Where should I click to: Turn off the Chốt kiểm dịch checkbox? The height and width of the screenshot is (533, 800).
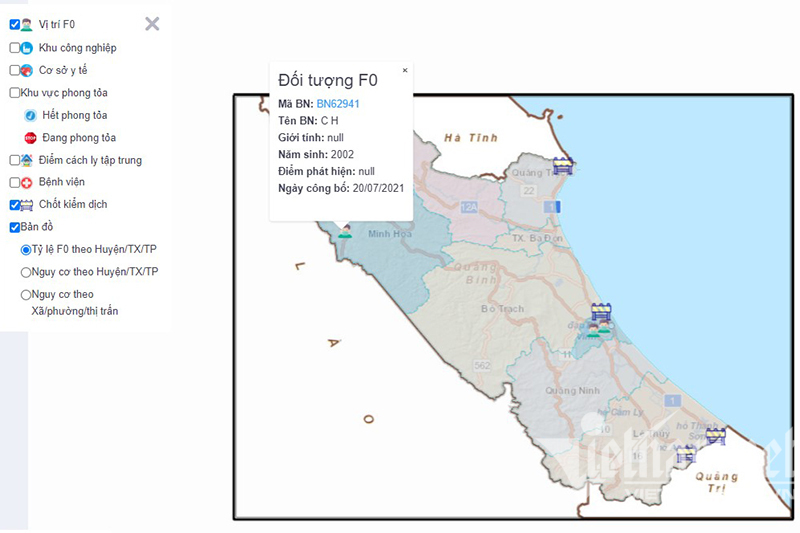(x=15, y=205)
